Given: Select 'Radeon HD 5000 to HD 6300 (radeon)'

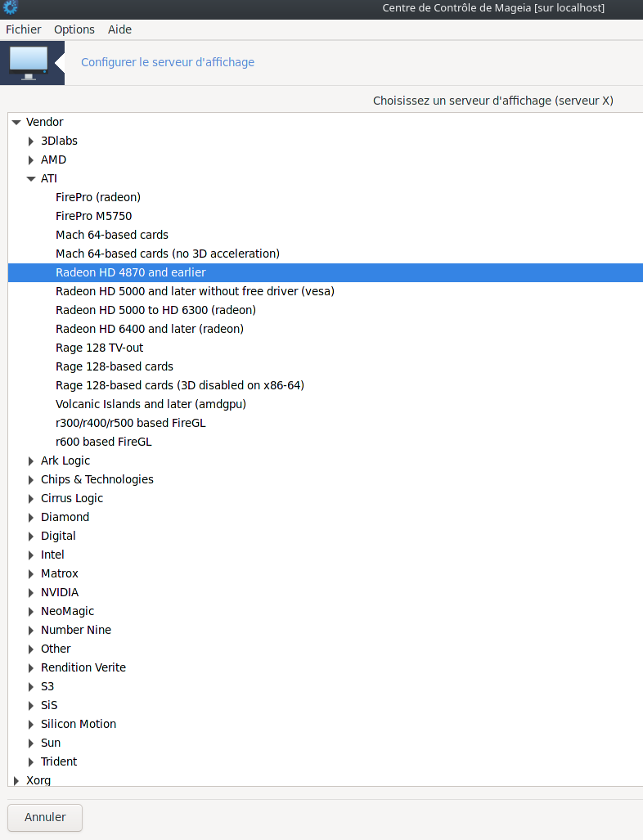Looking at the screenshot, I should pos(156,310).
